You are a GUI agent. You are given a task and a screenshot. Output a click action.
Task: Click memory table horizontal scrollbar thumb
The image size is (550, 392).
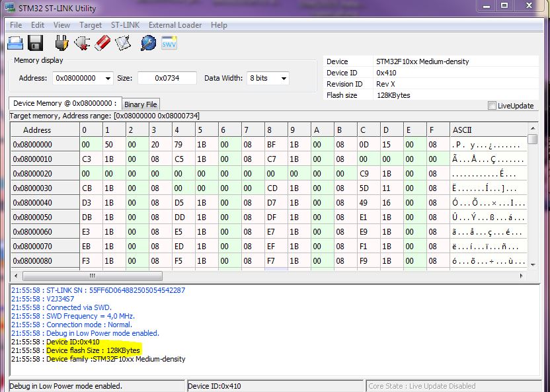click(x=93, y=276)
